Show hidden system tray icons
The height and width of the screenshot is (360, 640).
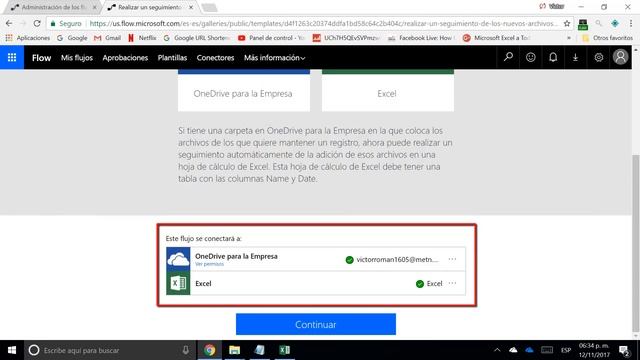tap(497, 350)
